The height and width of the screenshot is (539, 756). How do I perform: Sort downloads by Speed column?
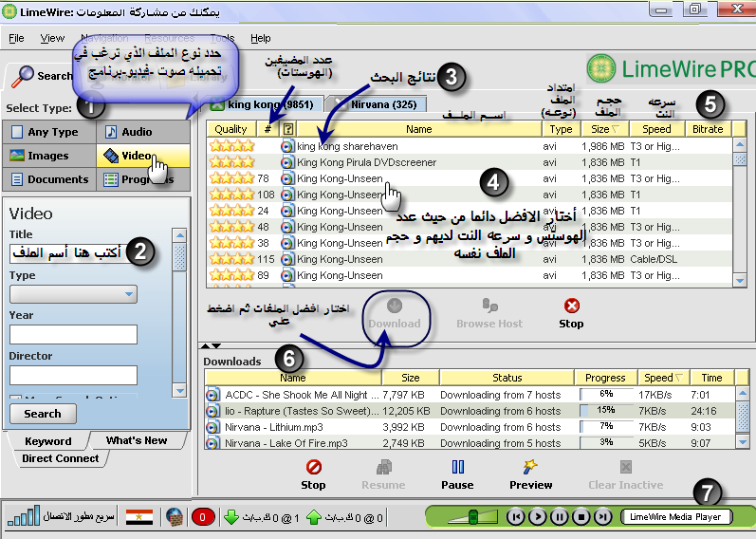pyautogui.click(x=663, y=378)
